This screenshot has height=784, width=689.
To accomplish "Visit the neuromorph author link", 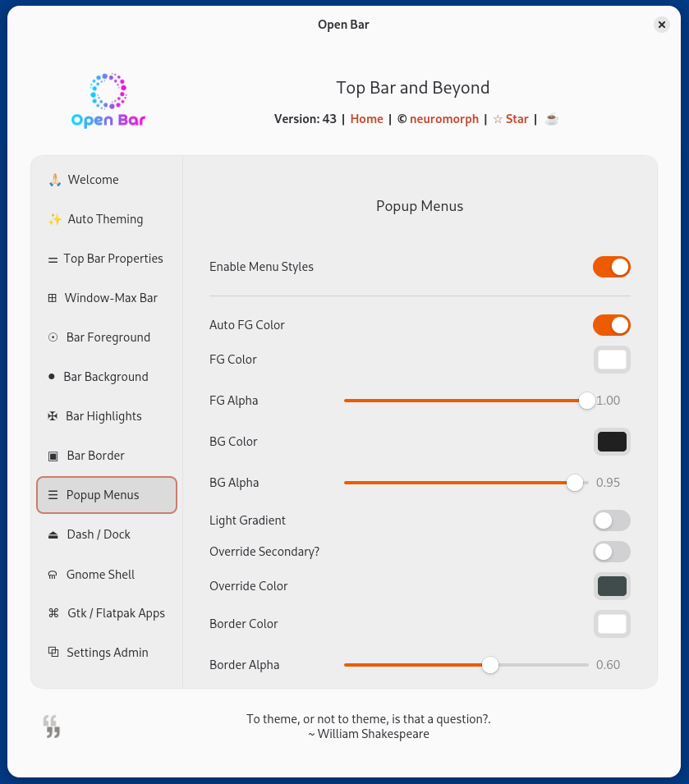I will click(443, 119).
